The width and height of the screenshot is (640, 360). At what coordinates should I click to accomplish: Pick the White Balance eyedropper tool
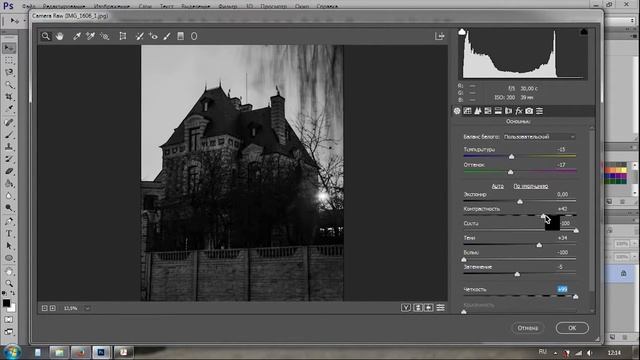[77, 36]
